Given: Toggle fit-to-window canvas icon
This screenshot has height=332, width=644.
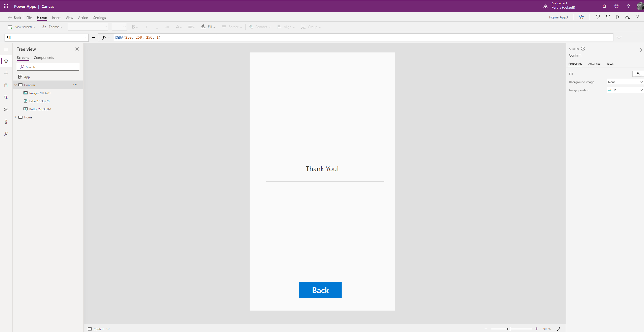Looking at the screenshot, I should [x=559, y=329].
